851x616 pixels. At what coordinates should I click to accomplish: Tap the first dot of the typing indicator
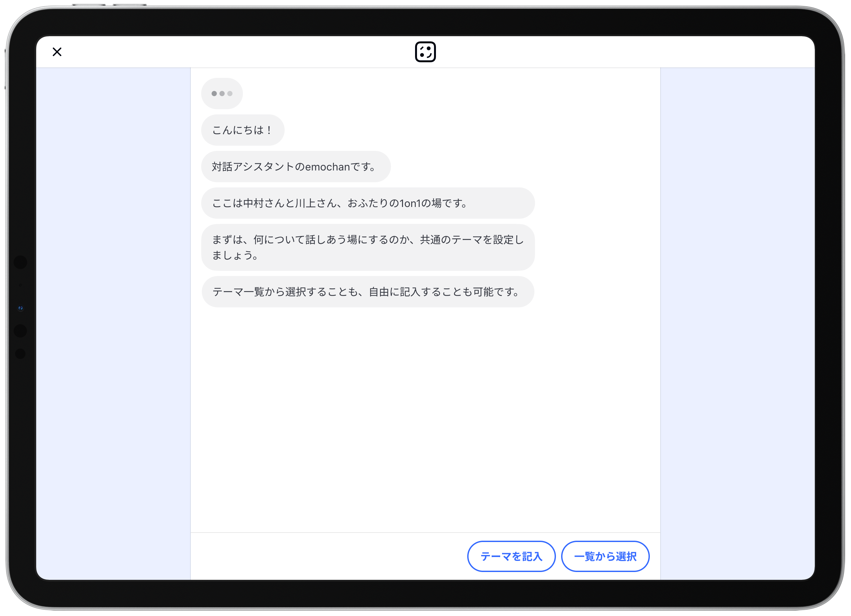click(x=214, y=94)
